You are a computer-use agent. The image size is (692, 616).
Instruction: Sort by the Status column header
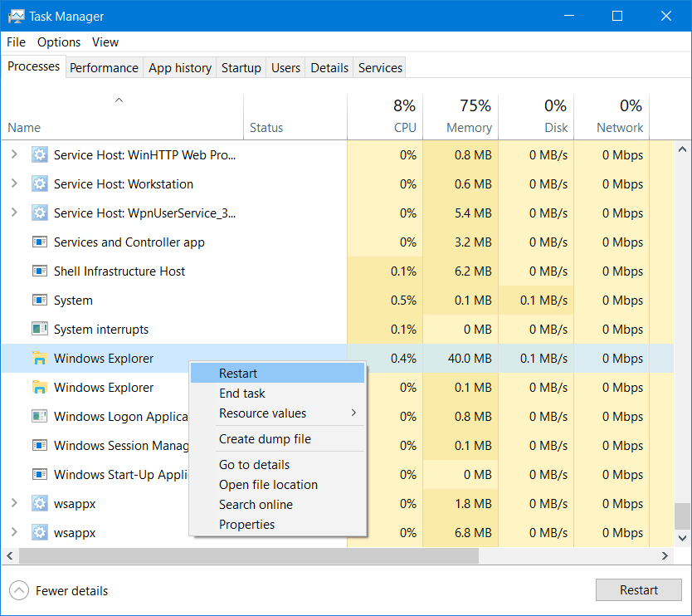(x=295, y=117)
